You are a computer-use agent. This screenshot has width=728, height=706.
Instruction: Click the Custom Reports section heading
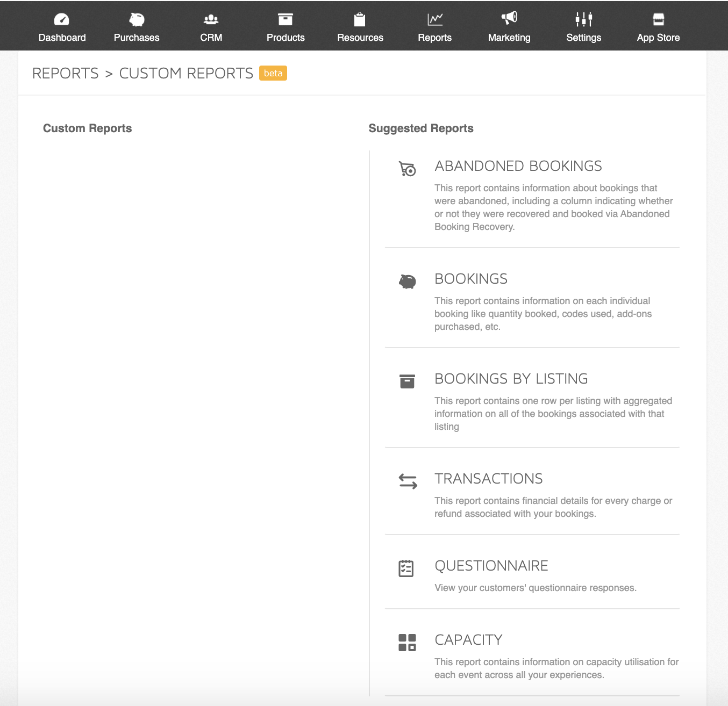point(87,128)
